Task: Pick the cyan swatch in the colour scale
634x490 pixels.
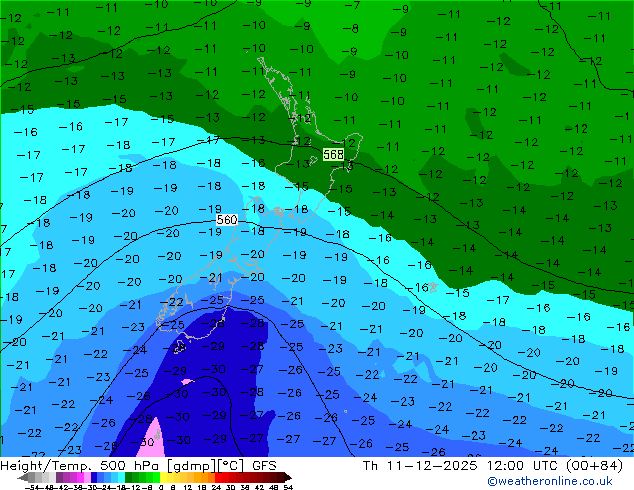Action: click(121, 477)
